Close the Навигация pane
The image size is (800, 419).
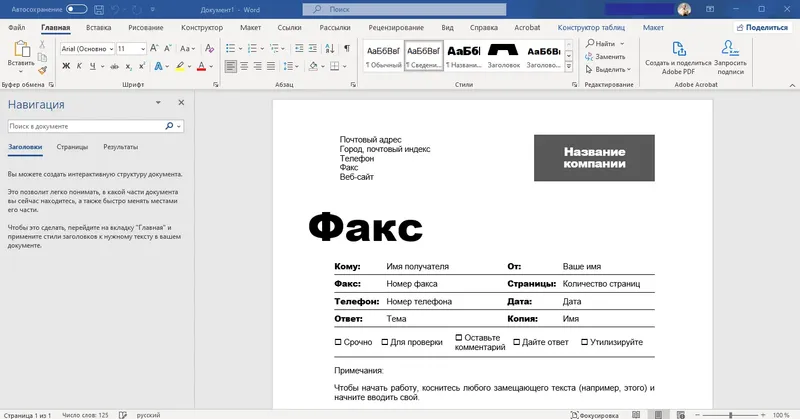(181, 103)
